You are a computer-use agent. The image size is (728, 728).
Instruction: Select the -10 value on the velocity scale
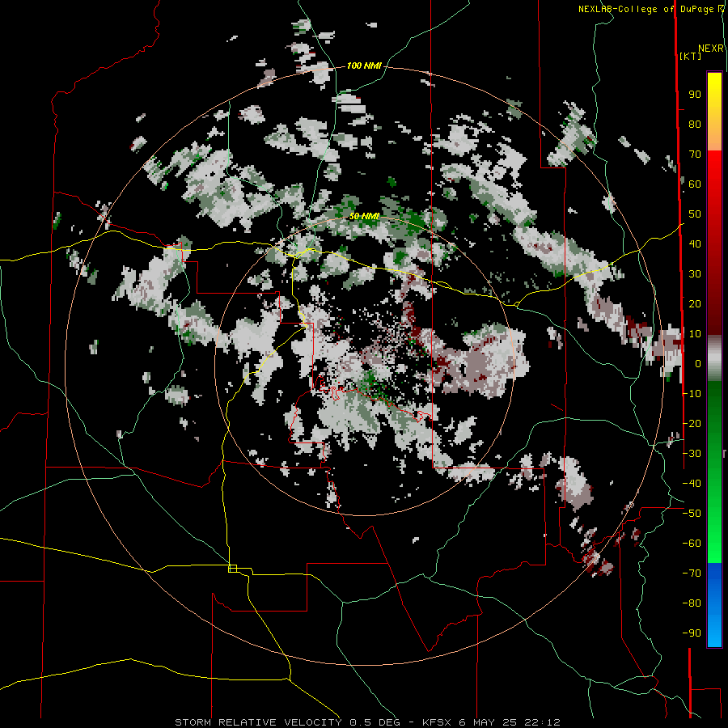(692, 394)
